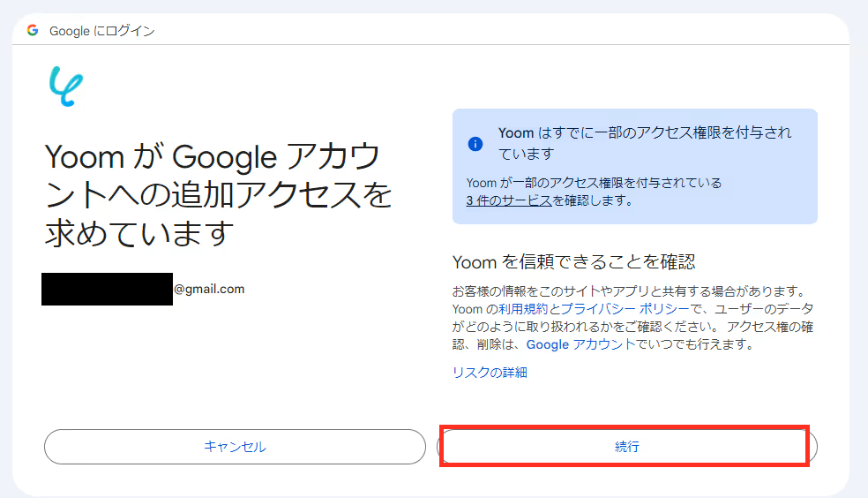The image size is (868, 498).
Task: Open the リスクの詳細 link
Action: point(490,373)
